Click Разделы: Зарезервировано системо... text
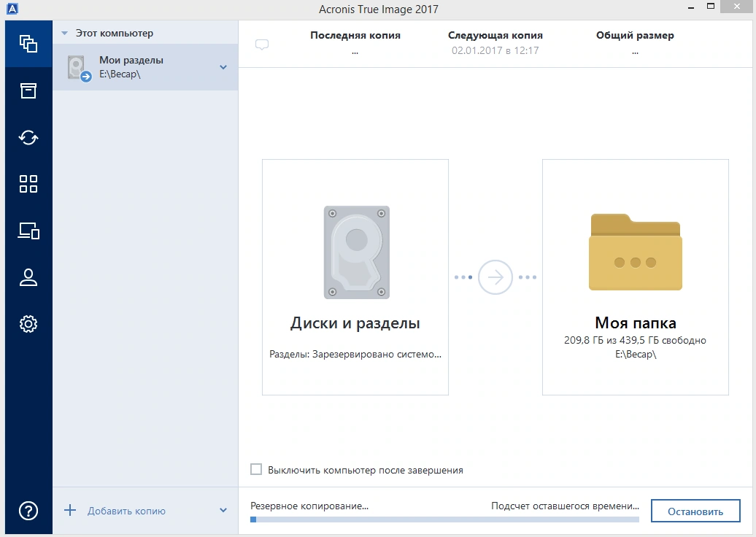 [355, 355]
